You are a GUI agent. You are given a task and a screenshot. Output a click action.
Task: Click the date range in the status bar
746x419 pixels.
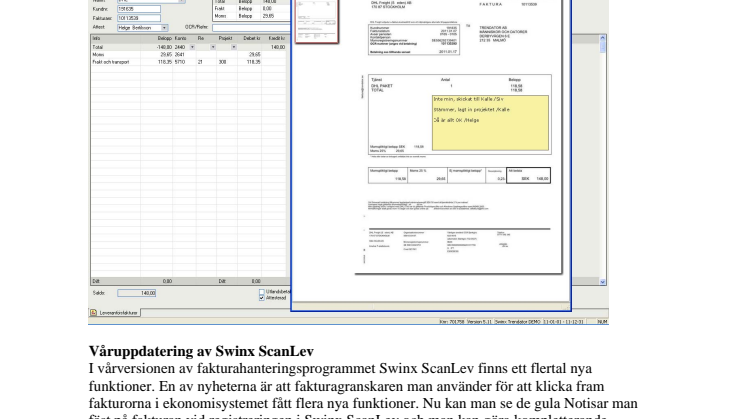tap(563, 322)
